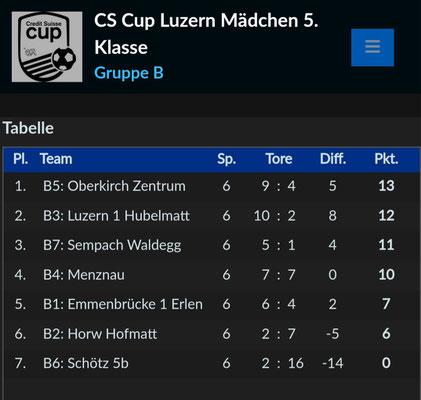
Task: Select team B5: Oberkirch Zentrum
Action: coord(114,186)
